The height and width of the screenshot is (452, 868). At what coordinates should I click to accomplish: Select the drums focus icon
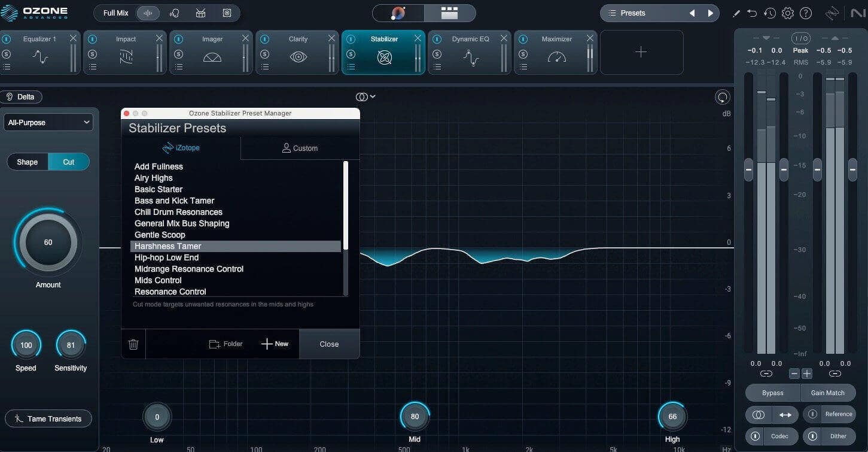click(x=201, y=13)
